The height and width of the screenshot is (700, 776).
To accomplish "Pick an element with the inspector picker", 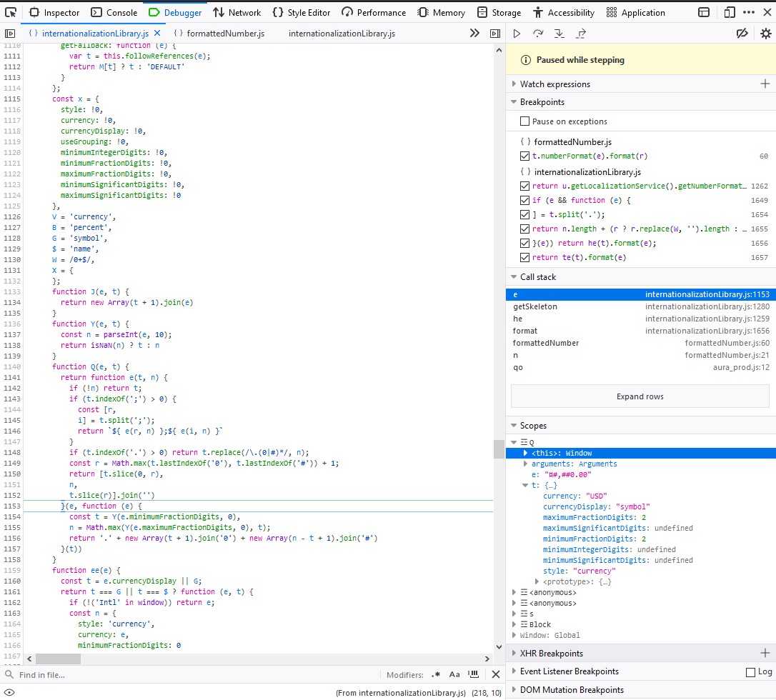I will tap(11, 12).
